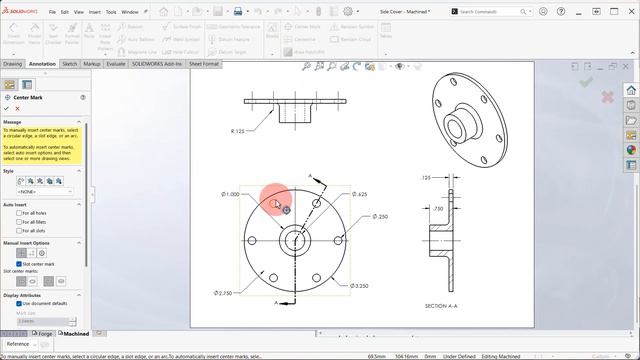This screenshot has height=360, width=640.
Task: Open File Explorer tab in task pane
Action: click(x=631, y=120)
